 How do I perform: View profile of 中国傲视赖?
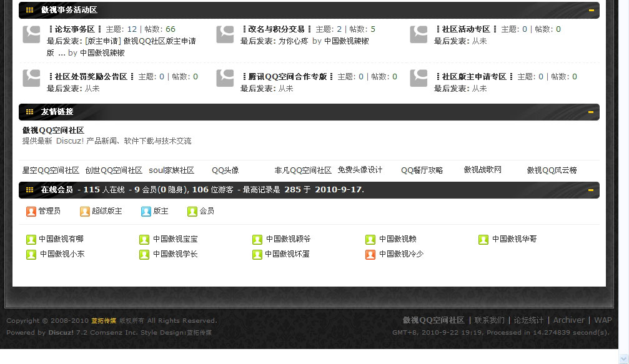pos(397,239)
